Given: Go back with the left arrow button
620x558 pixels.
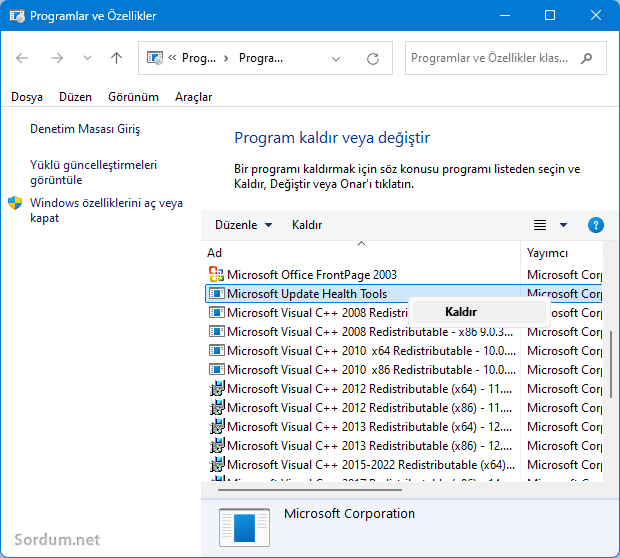Looking at the screenshot, I should coord(22,58).
